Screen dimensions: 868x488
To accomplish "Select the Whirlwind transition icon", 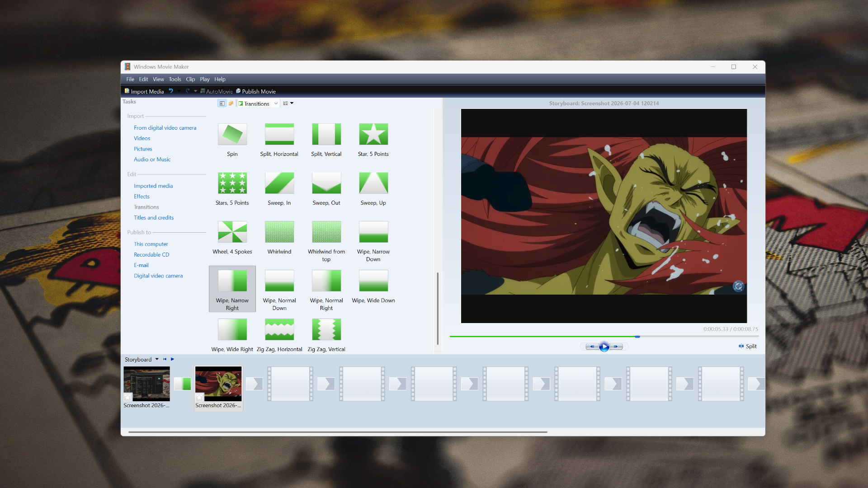I will [x=279, y=232].
